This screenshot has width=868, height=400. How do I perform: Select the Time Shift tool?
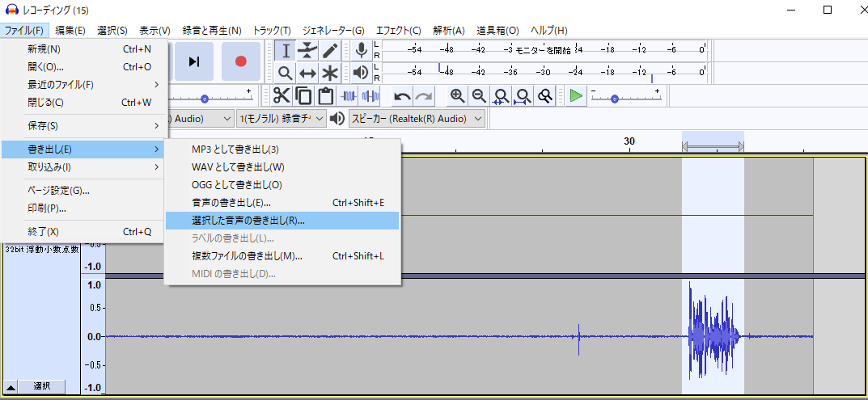[307, 73]
